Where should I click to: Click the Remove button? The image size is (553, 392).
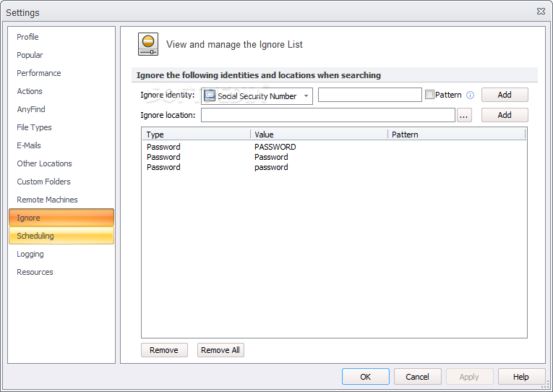(164, 350)
